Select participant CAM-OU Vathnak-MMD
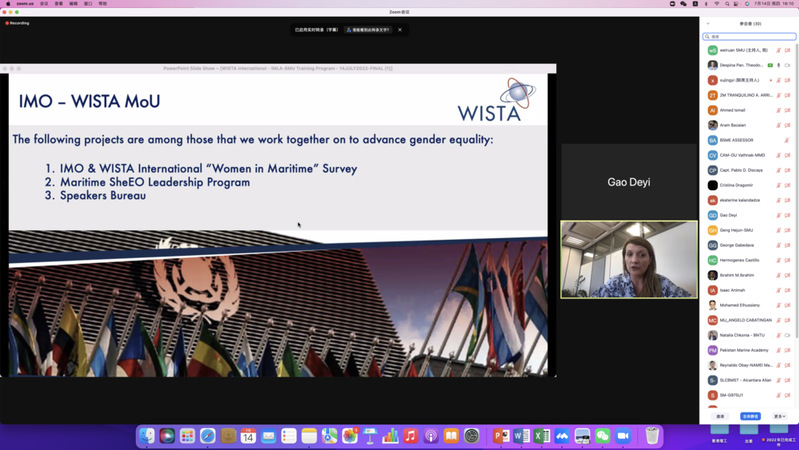799x450 pixels. (x=749, y=155)
